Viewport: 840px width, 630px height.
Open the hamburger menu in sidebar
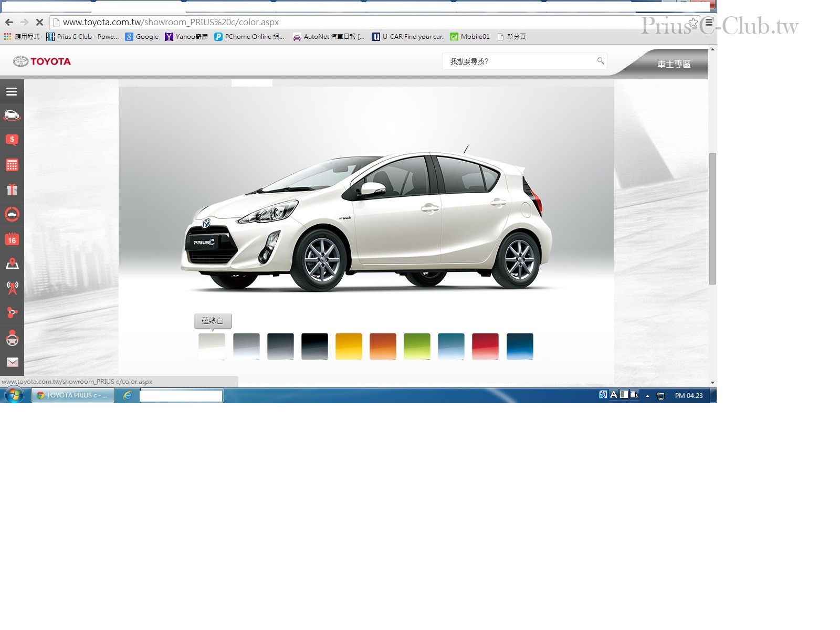pos(12,91)
